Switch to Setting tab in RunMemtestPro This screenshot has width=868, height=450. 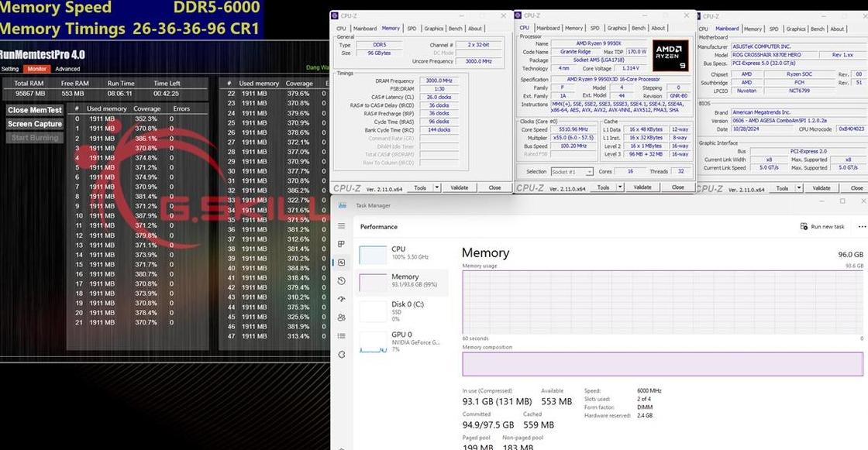(10, 69)
